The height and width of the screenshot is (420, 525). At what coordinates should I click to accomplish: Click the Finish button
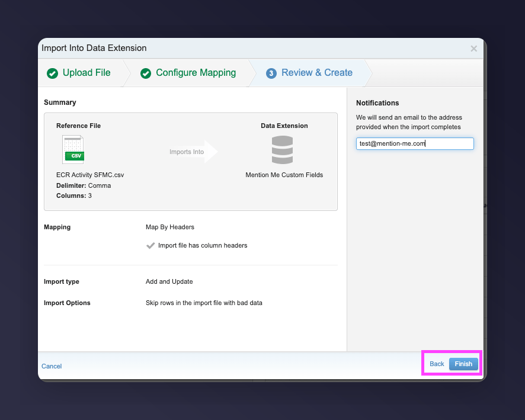click(x=463, y=364)
